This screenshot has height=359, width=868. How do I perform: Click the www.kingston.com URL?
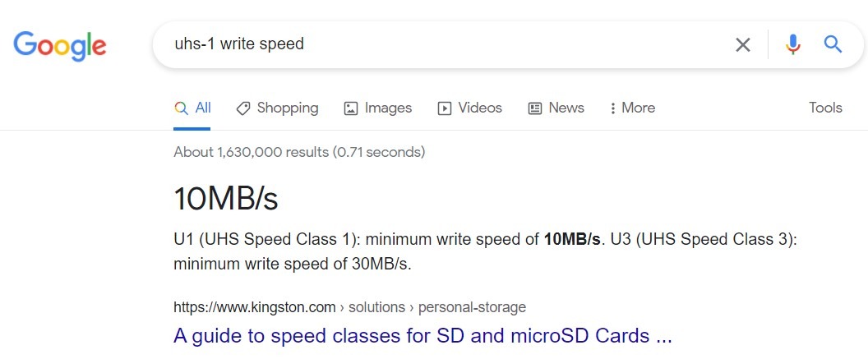(255, 307)
